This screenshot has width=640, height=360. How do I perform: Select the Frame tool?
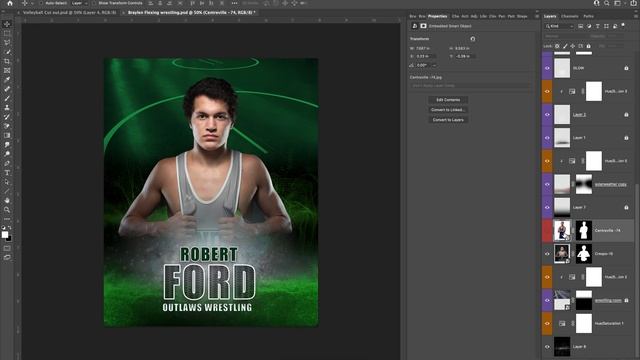click(7, 71)
